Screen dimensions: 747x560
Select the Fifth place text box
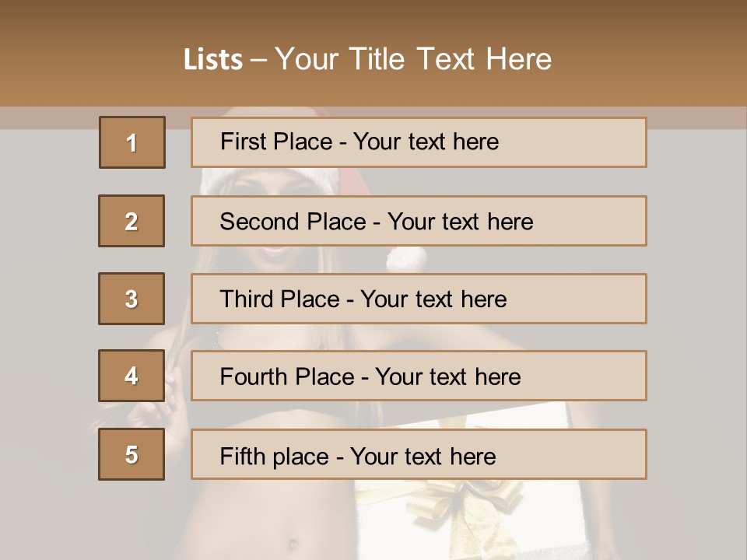tap(419, 454)
